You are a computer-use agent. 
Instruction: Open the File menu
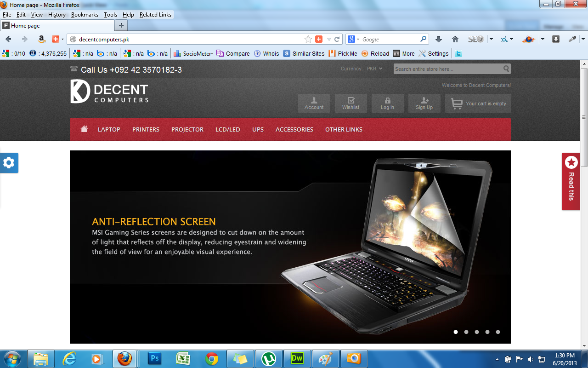(x=7, y=15)
